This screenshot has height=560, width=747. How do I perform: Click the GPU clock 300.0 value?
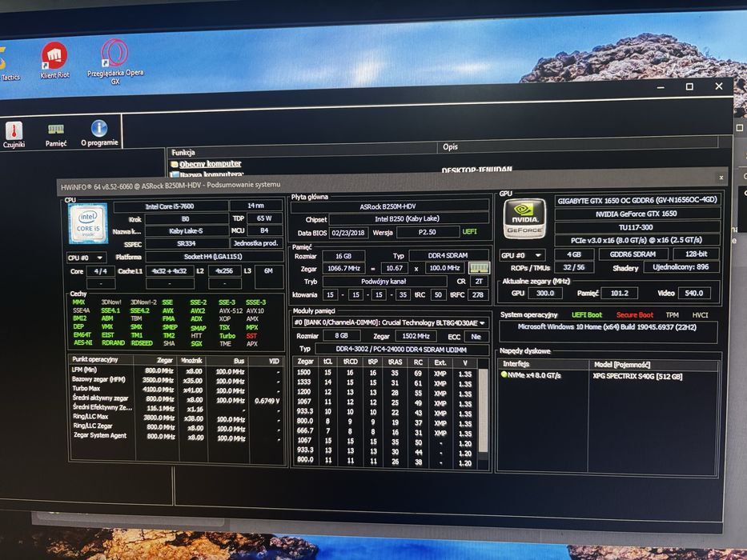point(545,294)
